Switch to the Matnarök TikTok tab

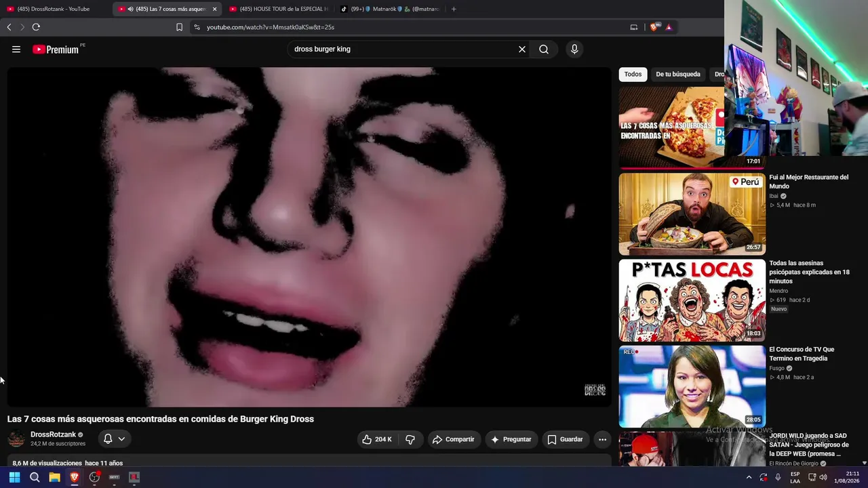389,9
